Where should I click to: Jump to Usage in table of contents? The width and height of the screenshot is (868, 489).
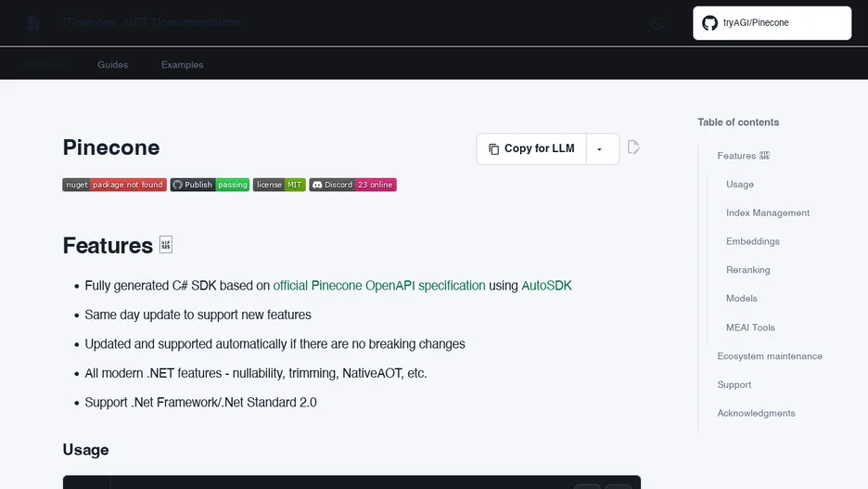[x=740, y=185]
